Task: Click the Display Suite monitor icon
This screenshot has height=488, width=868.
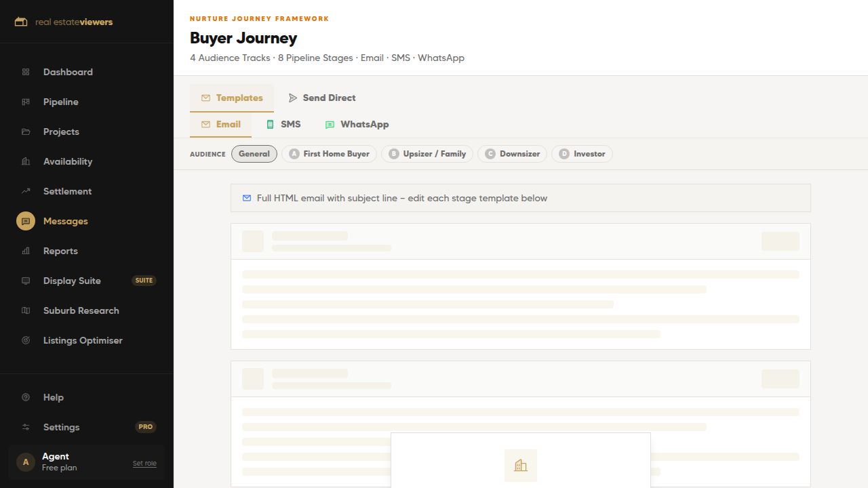Action: click(26, 281)
